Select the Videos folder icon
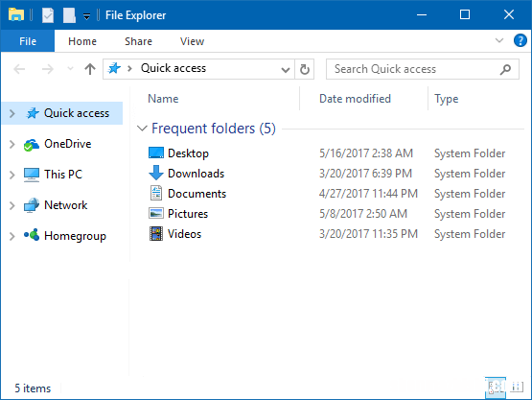 click(156, 234)
